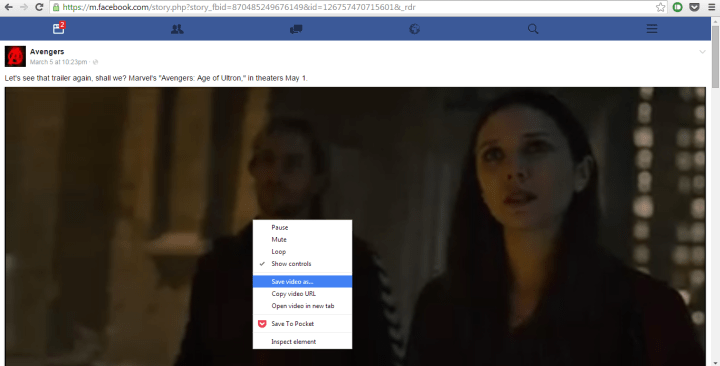Click the page scrollbar down arrow
Viewport: 720px width, 366px height.
click(x=715, y=362)
